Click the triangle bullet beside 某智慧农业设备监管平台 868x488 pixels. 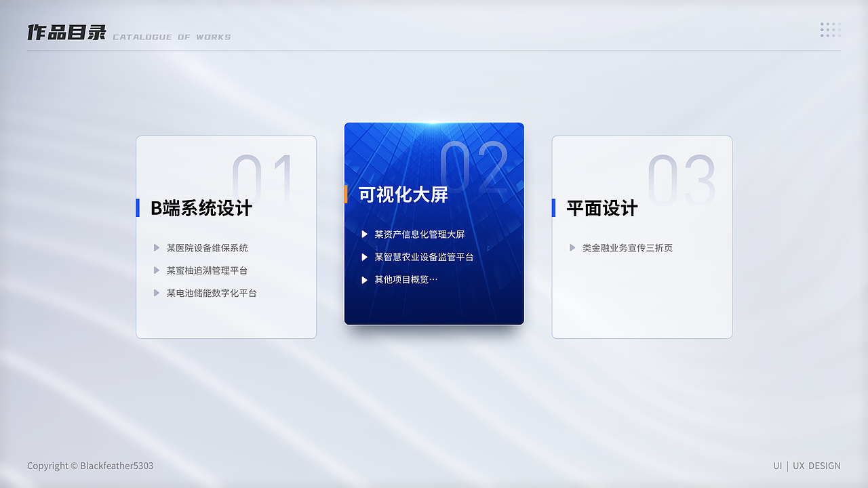point(365,257)
